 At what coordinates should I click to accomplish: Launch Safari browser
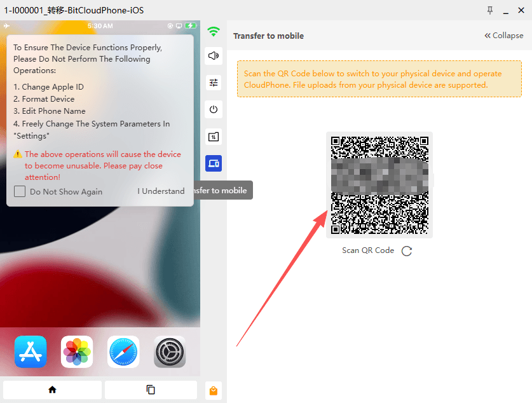[123, 352]
